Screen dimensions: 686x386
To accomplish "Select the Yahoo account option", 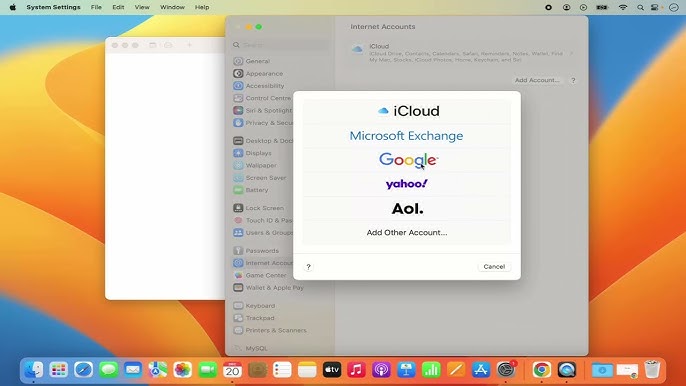I will tap(407, 184).
